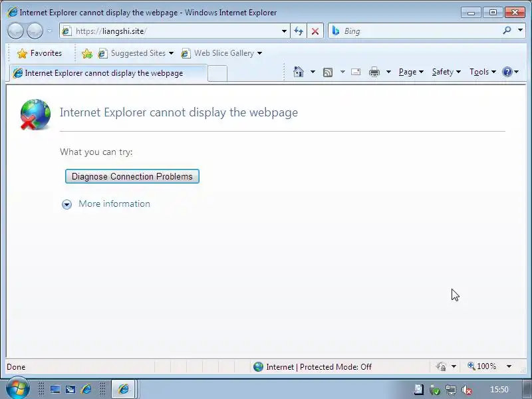Click the More information link text
This screenshot has height=399, width=532.
(x=114, y=203)
